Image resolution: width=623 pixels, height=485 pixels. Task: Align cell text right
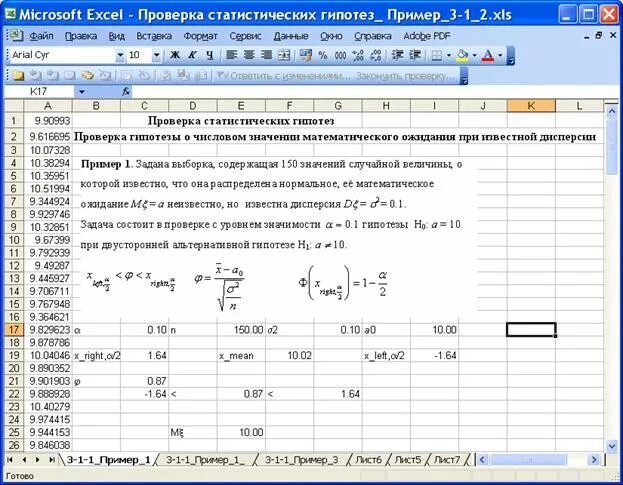pyautogui.click(x=266, y=55)
